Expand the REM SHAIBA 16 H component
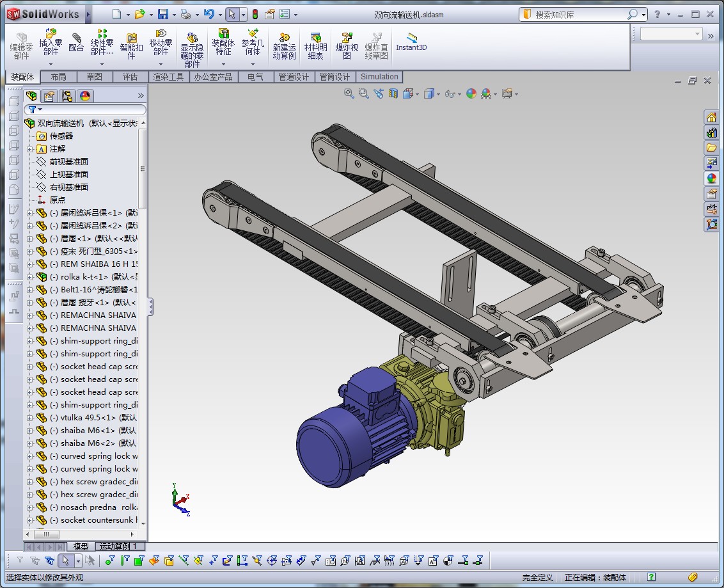The image size is (724, 588). 29,264
